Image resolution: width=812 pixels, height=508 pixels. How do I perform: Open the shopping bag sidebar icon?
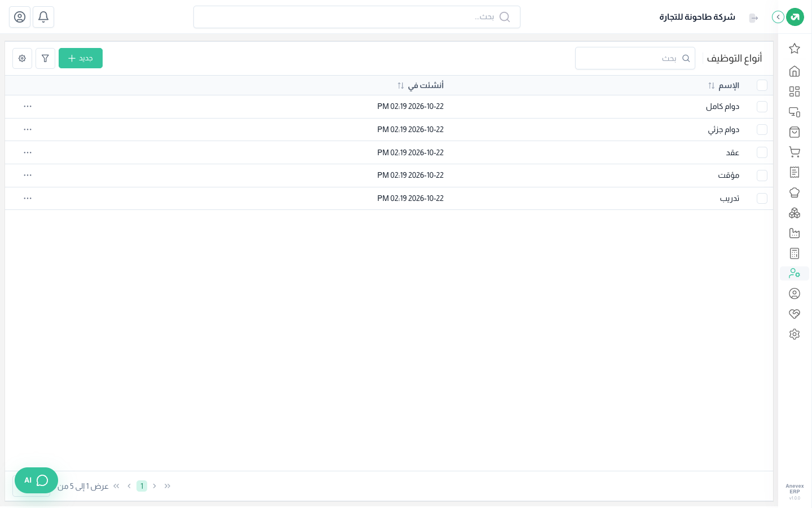tap(795, 132)
